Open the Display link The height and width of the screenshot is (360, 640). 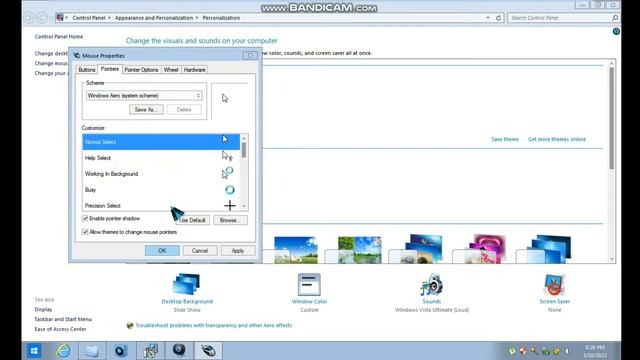[43, 309]
